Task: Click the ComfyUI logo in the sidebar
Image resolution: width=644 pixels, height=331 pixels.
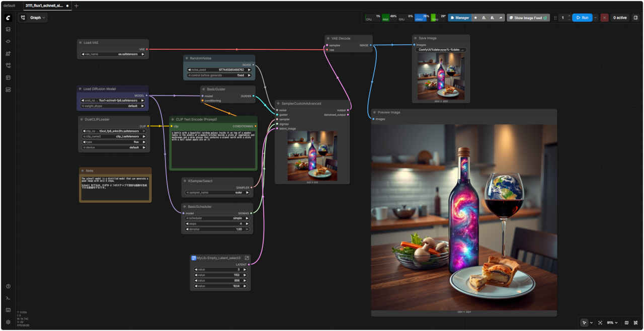Action: [x=8, y=18]
